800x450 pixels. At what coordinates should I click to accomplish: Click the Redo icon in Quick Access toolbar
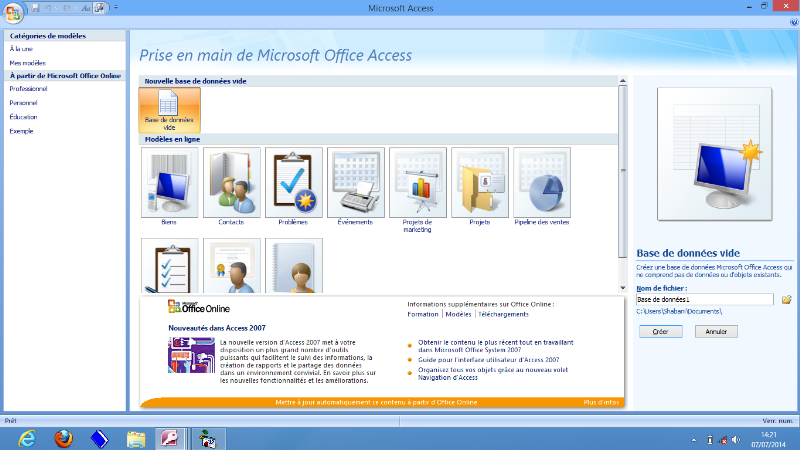tap(66, 8)
